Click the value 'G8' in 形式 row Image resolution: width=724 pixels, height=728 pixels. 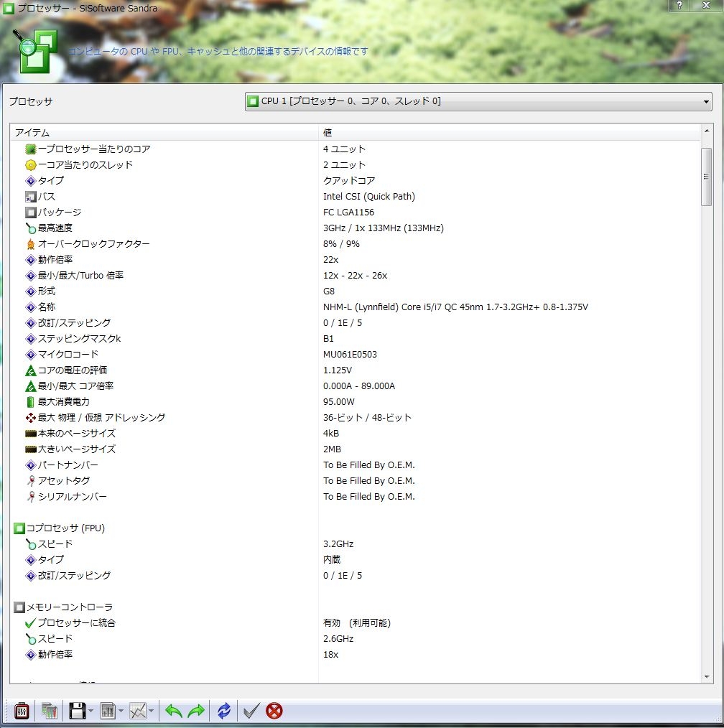[329, 291]
